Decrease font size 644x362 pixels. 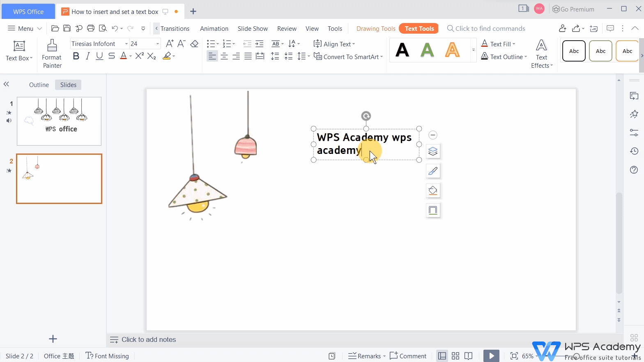182,44
